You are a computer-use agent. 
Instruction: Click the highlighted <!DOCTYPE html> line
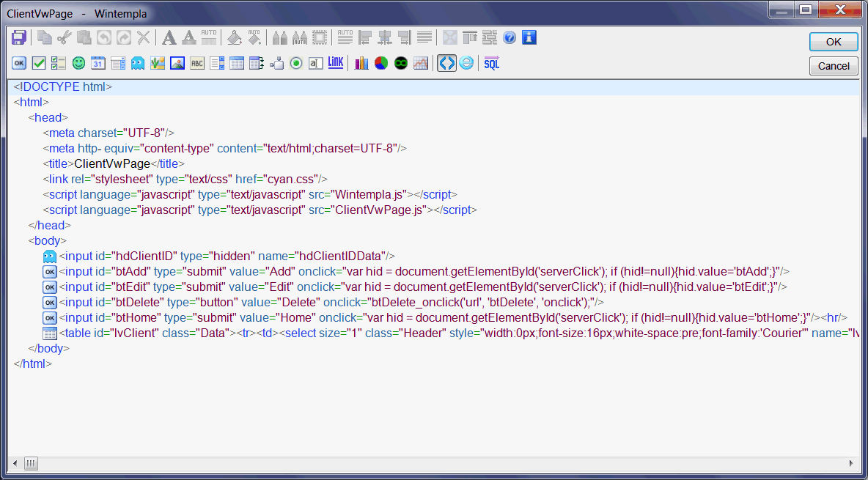(435, 87)
